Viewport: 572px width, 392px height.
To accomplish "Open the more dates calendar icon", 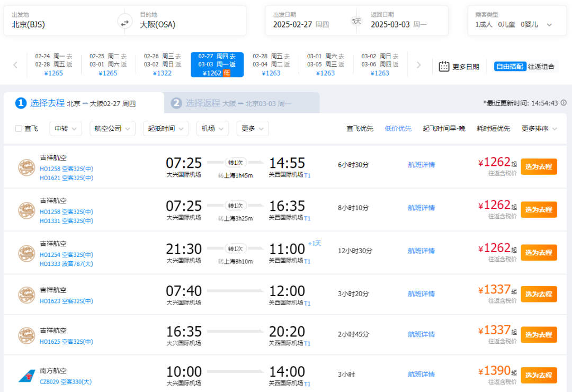I will (444, 67).
